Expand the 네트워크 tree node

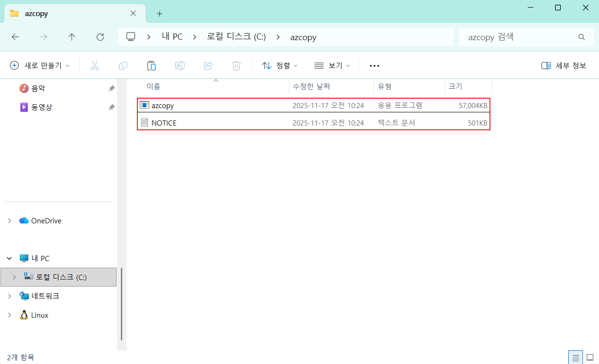tap(9, 296)
